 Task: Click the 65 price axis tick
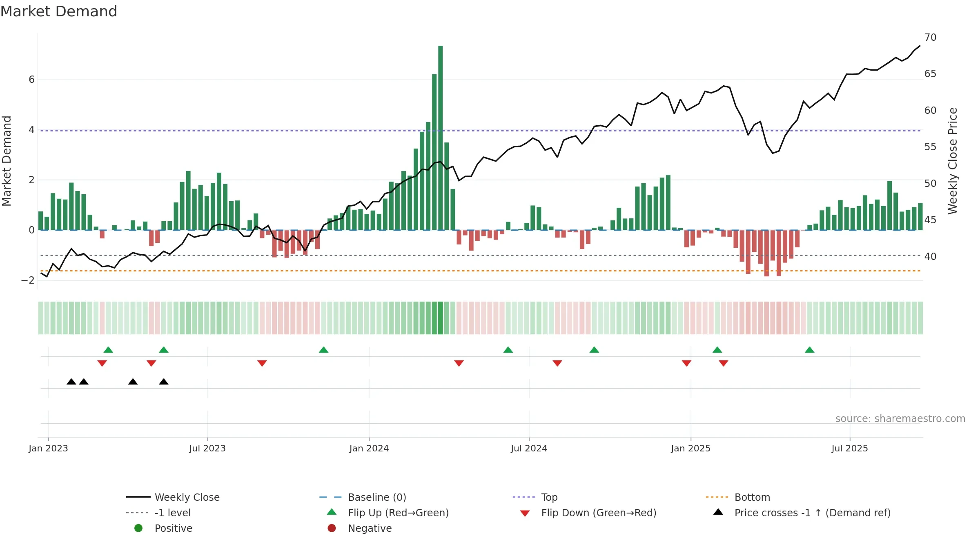931,74
